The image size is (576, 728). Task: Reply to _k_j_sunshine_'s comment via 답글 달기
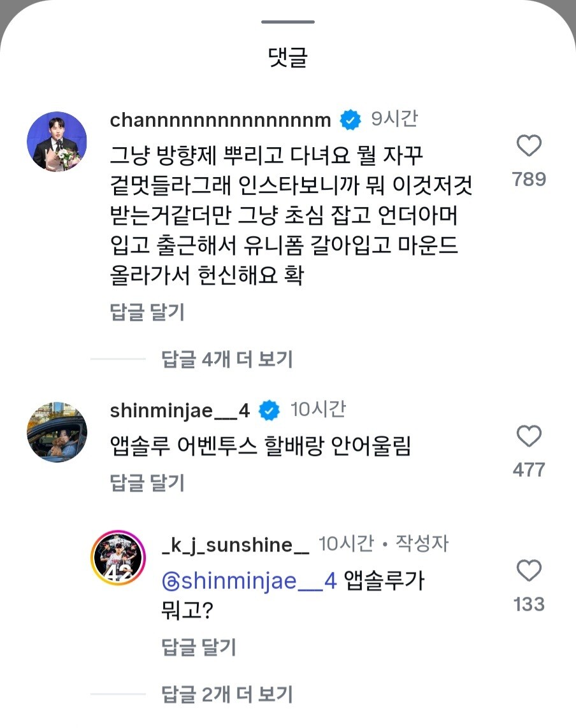click(x=199, y=648)
